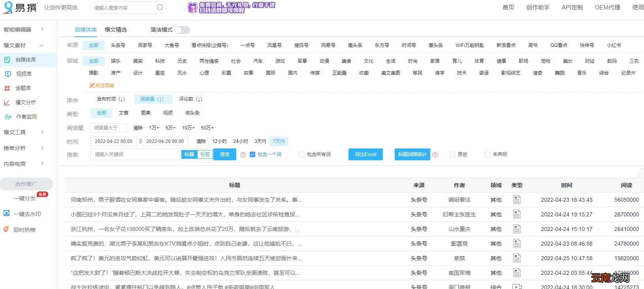Open the 作者监测 person icon

point(8,116)
